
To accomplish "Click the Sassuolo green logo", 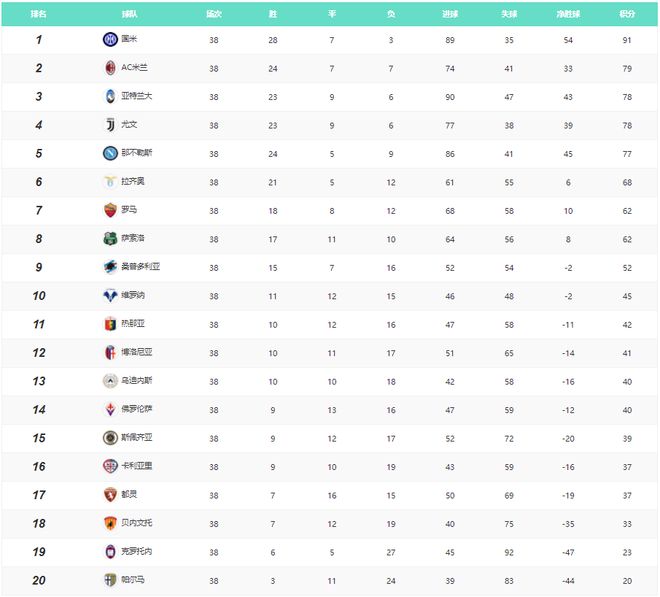I will [110, 239].
